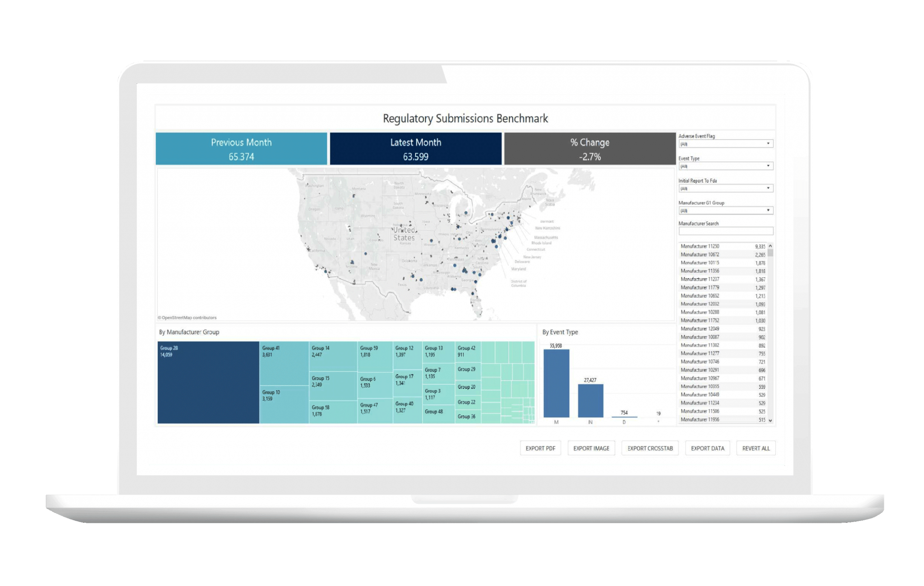Click the M event type bar
The width and height of the screenshot is (924, 586).
(x=556, y=384)
